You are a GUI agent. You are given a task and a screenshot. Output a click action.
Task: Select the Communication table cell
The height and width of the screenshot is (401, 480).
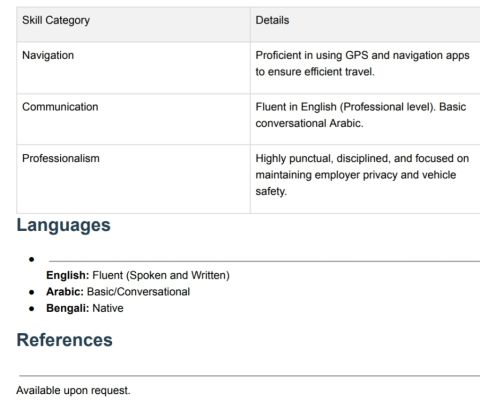coord(133,119)
